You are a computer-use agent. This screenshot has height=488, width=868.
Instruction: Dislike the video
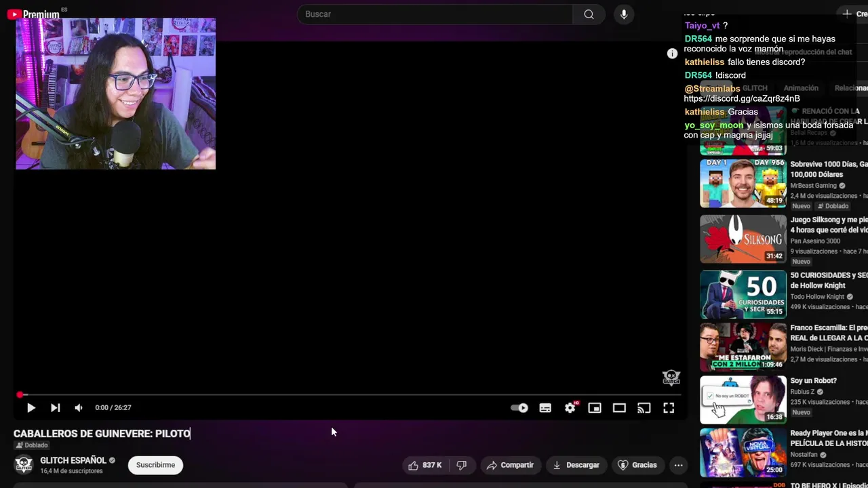(x=462, y=465)
